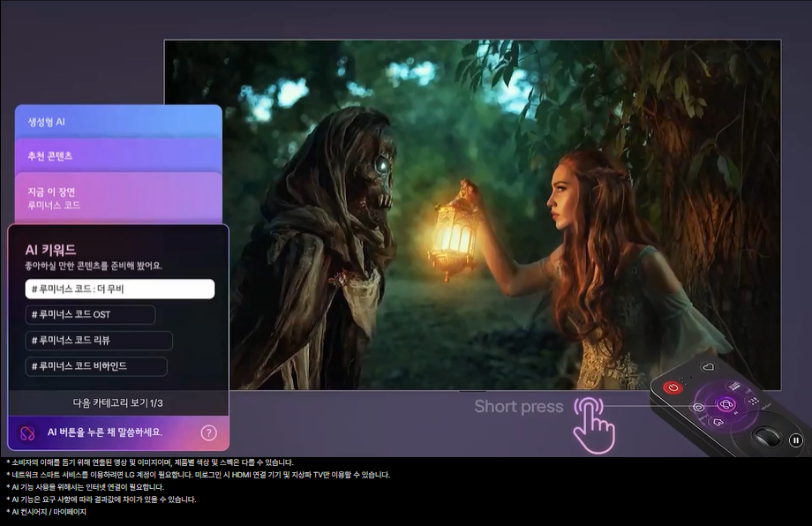Image resolution: width=812 pixels, height=526 pixels.
Task: Click the 'Short press' label
Action: click(519, 407)
